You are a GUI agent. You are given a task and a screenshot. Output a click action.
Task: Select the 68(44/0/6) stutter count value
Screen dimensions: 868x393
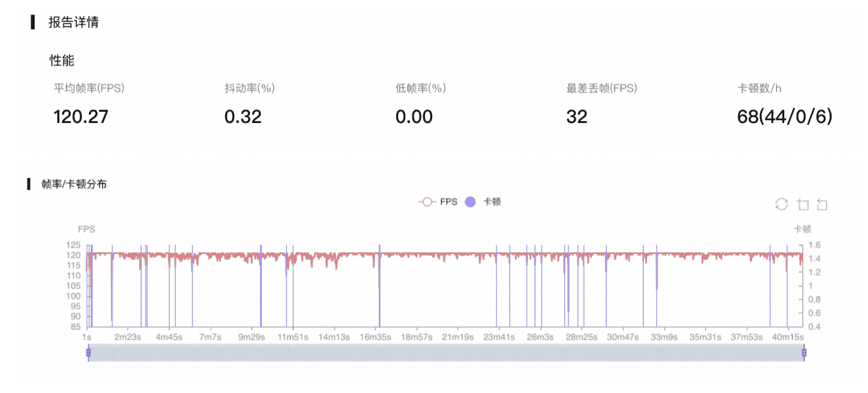pos(785,116)
